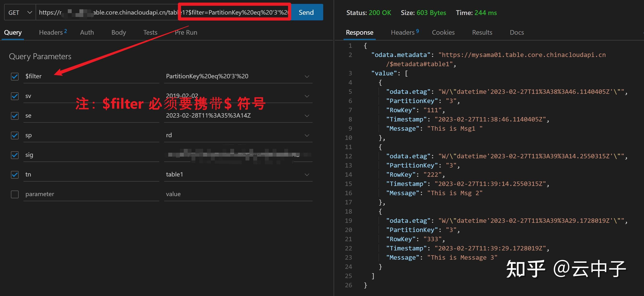Disable the sv parameter checkbox
This screenshot has width=644, height=296.
pyautogui.click(x=15, y=96)
